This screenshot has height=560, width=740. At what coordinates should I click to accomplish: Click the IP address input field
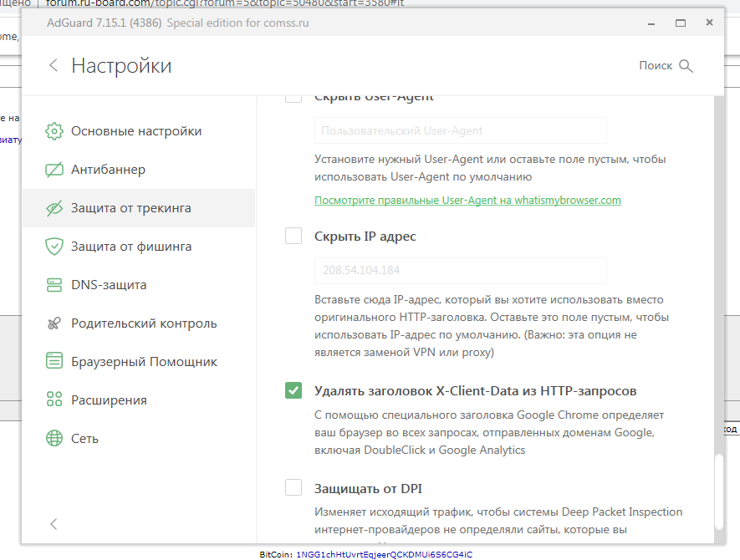461,270
